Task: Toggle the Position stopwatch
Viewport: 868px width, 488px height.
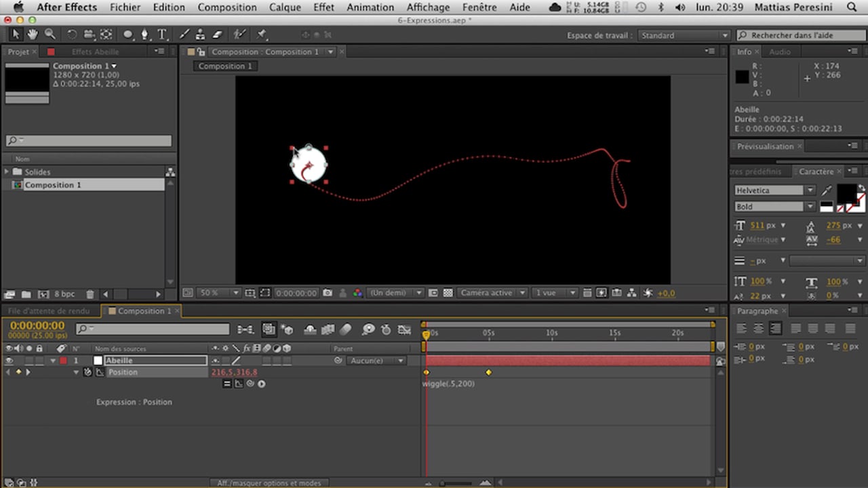Action: 87,372
